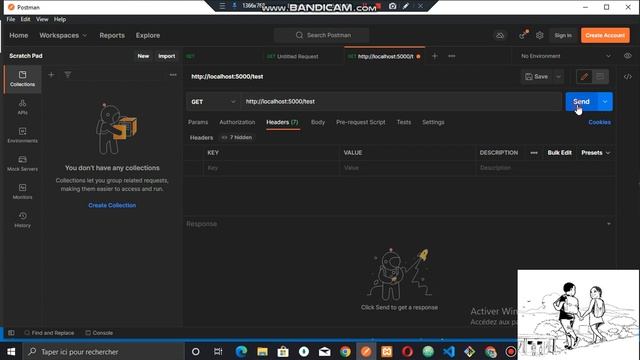Switch to the Params tab
The width and height of the screenshot is (640, 360).
point(198,122)
